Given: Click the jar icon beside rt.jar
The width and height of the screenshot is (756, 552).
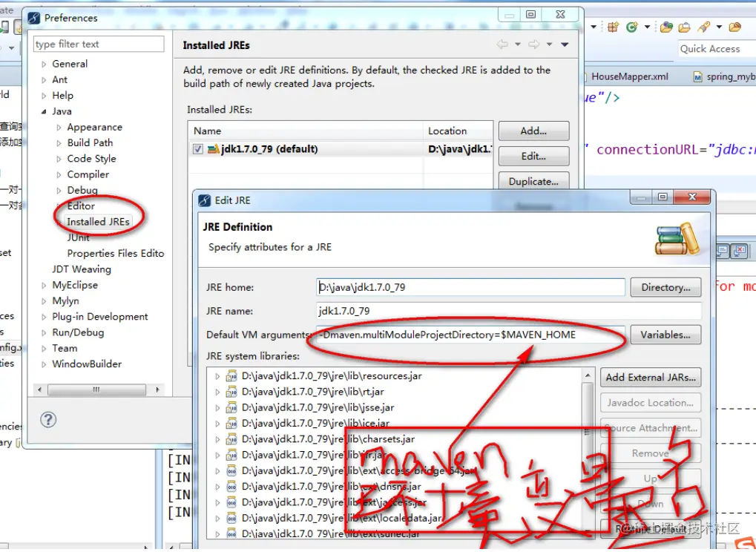Looking at the screenshot, I should pyautogui.click(x=231, y=392).
